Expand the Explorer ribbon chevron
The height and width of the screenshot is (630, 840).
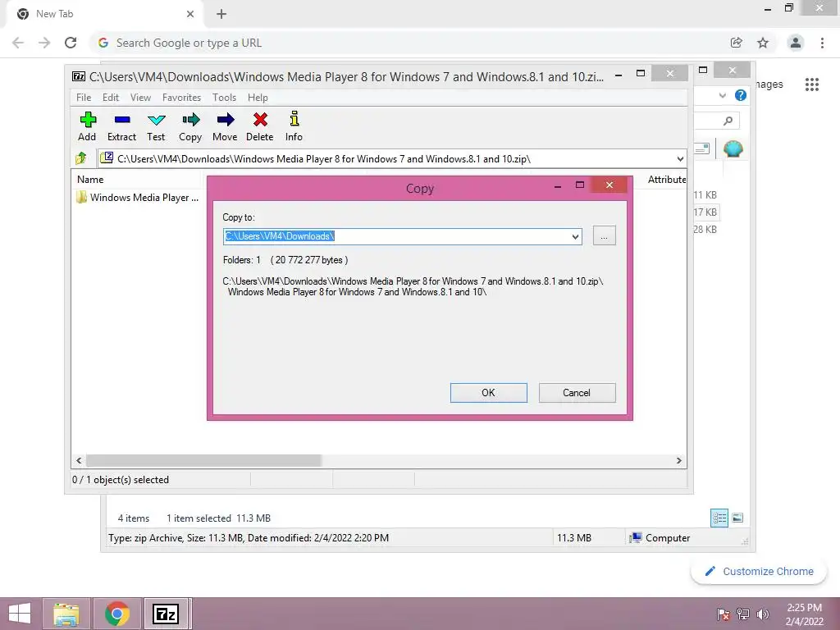[x=722, y=95]
